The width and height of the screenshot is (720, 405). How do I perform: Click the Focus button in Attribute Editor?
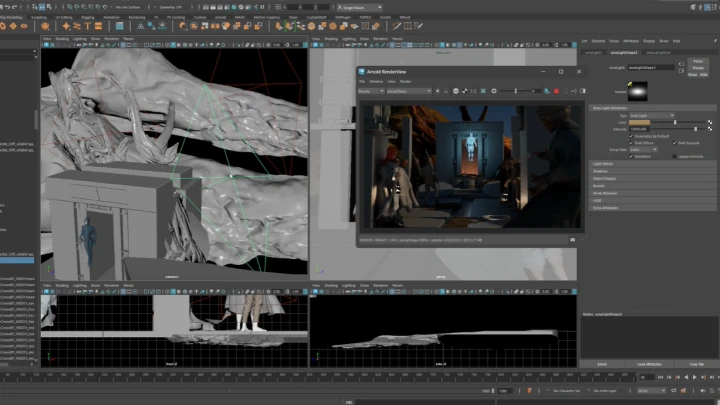pos(698,61)
